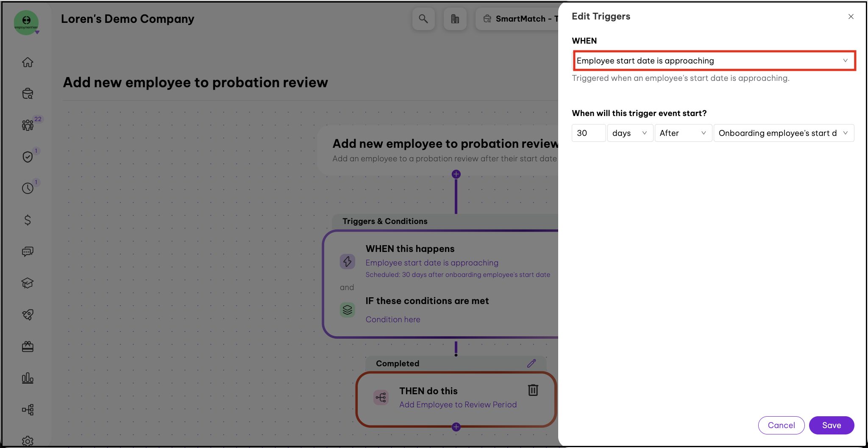
Task: Open the After timing dropdown
Action: pos(683,133)
